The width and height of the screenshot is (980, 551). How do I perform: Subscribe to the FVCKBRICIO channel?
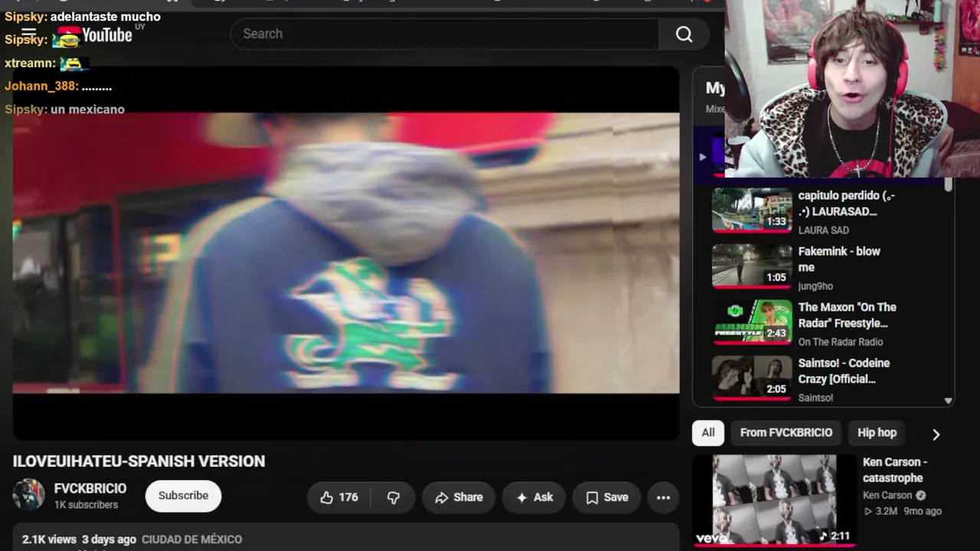pyautogui.click(x=183, y=496)
